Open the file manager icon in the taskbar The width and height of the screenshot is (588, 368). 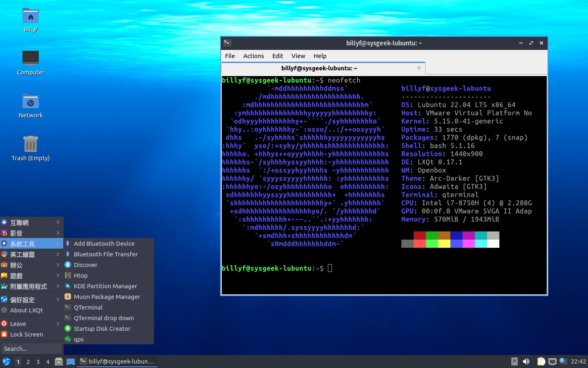(x=59, y=361)
